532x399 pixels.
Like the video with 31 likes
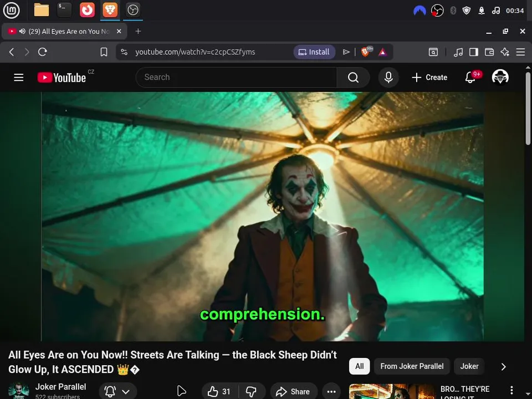pyautogui.click(x=220, y=392)
